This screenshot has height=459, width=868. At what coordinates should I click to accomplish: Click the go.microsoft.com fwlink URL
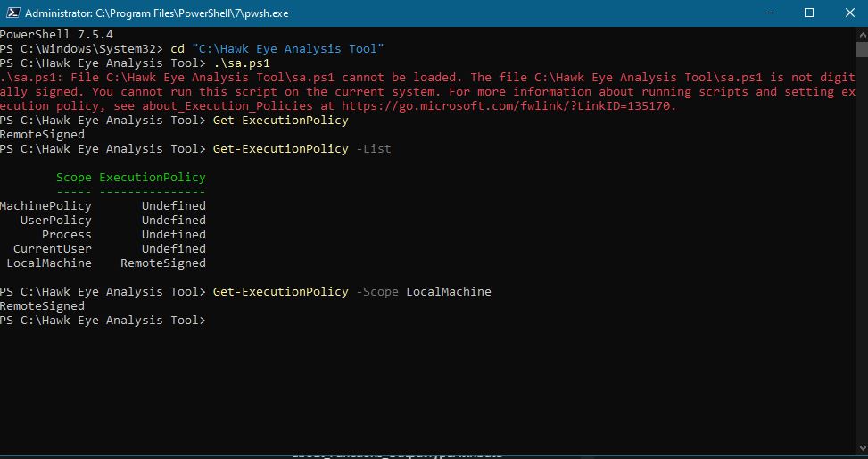[508, 106]
